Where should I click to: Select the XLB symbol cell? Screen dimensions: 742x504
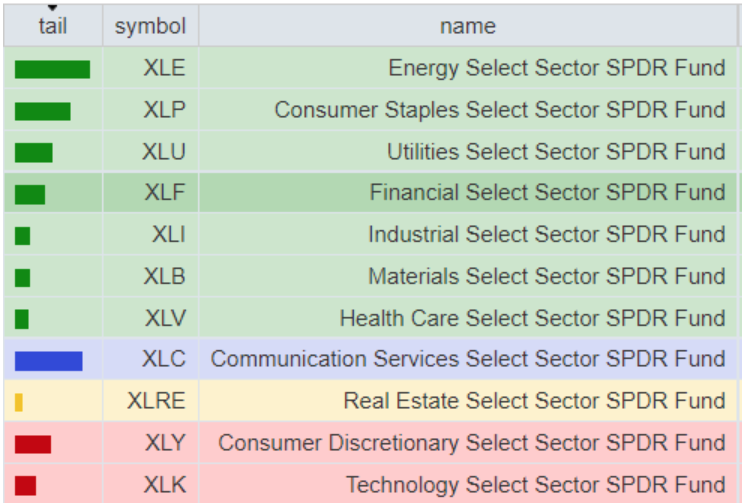tap(164, 277)
